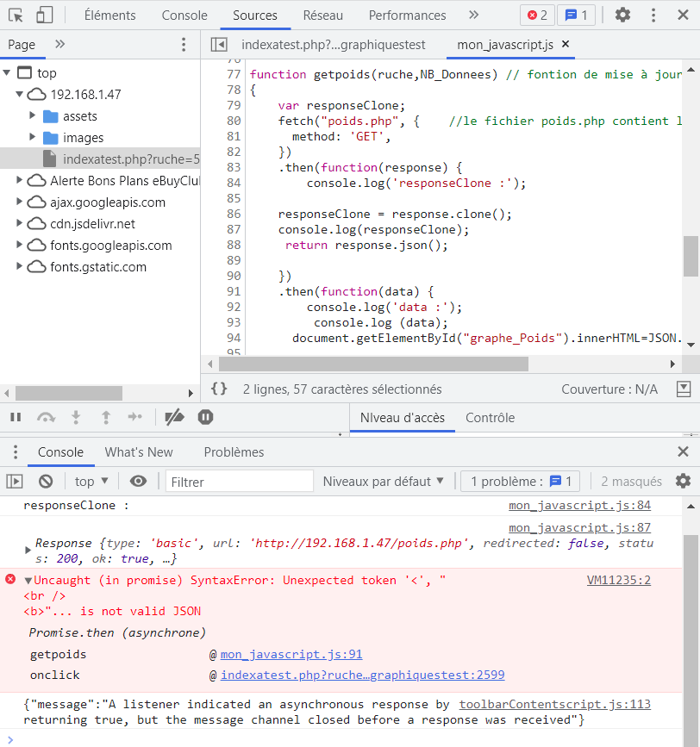700x747 pixels.
Task: Pretty-print the source with the {} icon
Action: pos(219,389)
